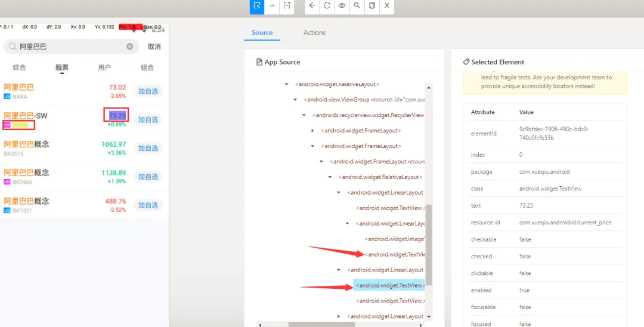Select the highlighted android.widget.TextView tree row
This screenshot has height=327, width=644.
(x=389, y=285)
